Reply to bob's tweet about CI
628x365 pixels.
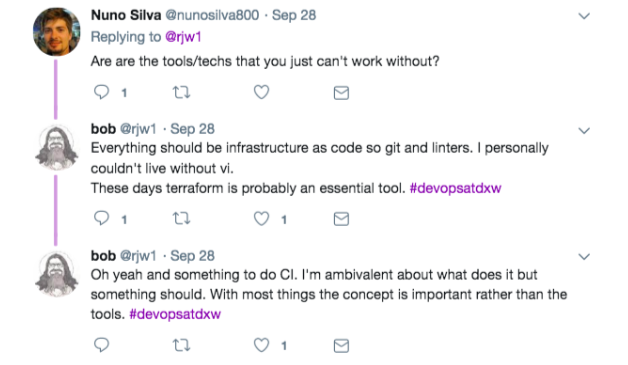[x=101, y=345]
